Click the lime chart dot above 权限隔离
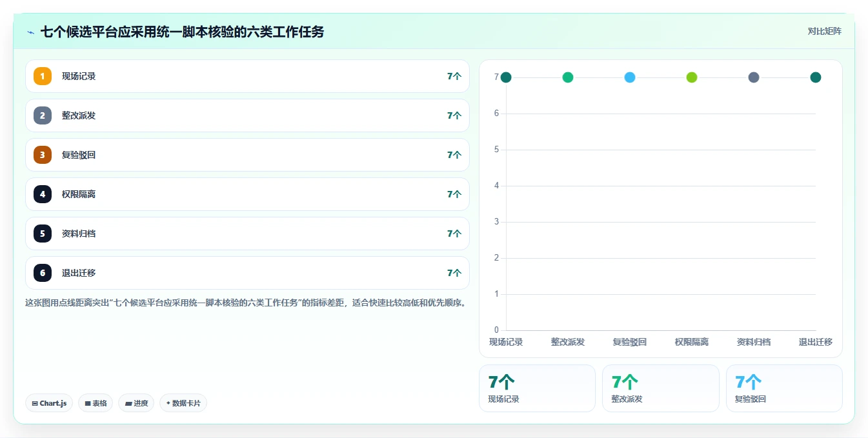The height and width of the screenshot is (438, 868). (x=692, y=77)
